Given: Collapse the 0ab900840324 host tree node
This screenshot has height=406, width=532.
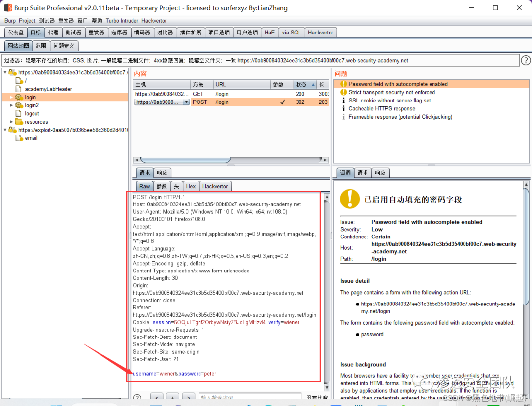Looking at the screenshot, I should point(5,72).
